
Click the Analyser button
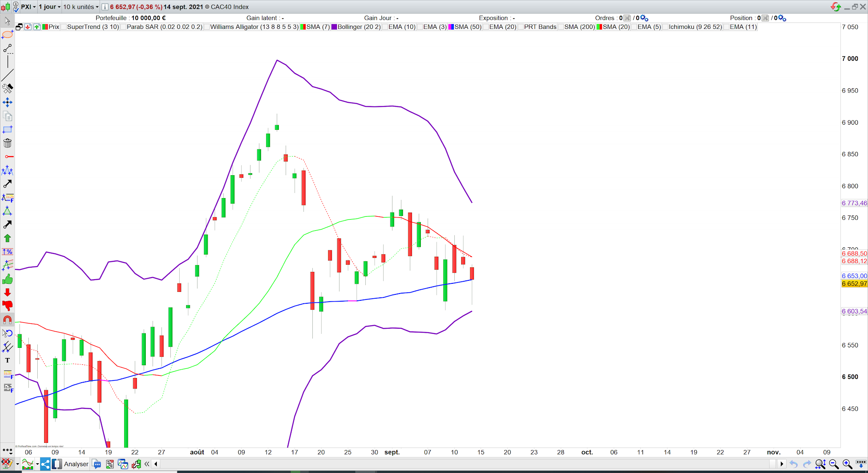(76, 464)
